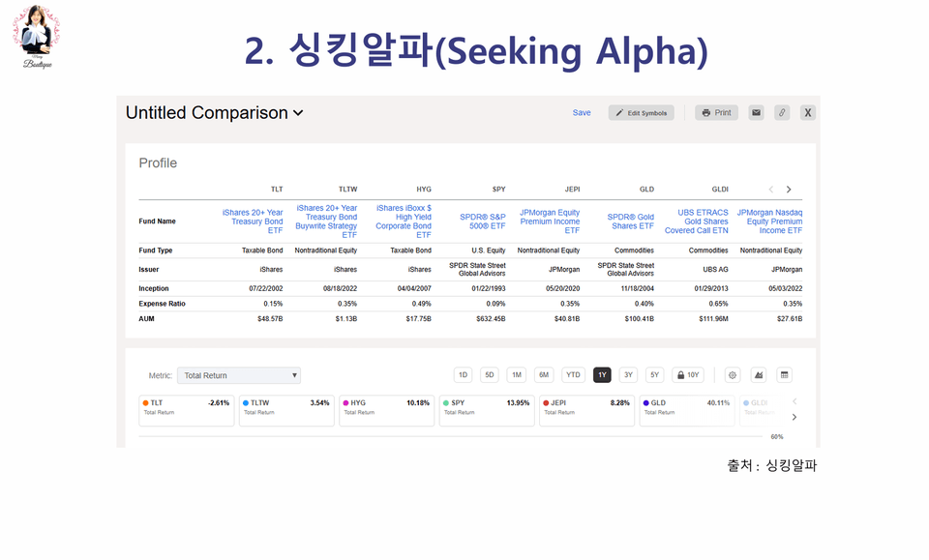Viewport: 929px width, 560px height.
Task: Toggle the GLD total return series card
Action: click(x=687, y=410)
